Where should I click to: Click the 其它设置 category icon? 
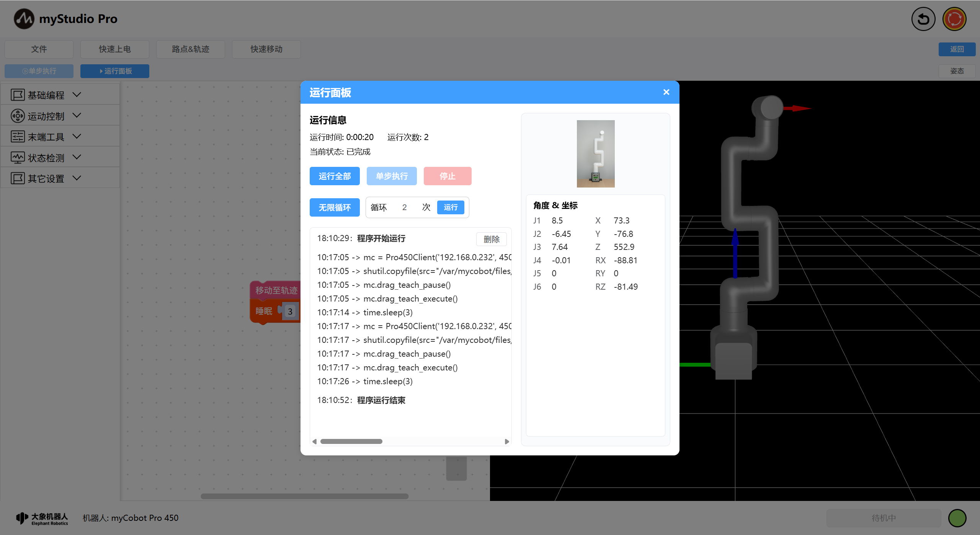click(18, 178)
